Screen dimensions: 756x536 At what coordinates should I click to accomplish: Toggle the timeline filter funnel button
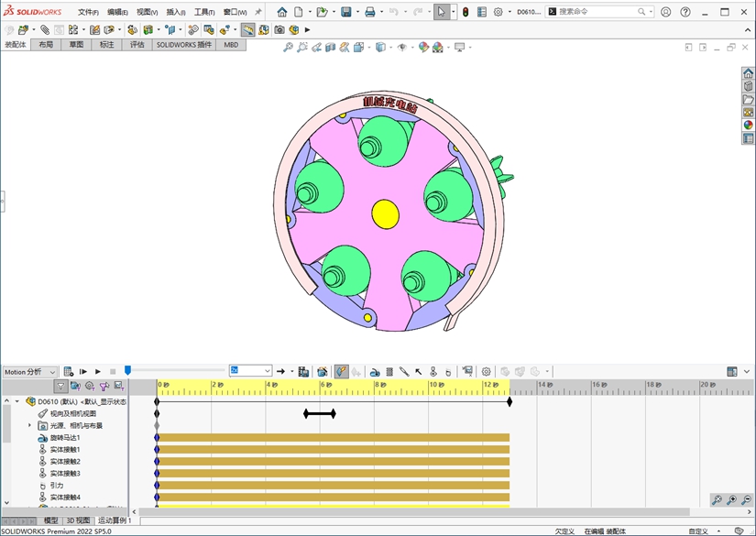pos(60,387)
